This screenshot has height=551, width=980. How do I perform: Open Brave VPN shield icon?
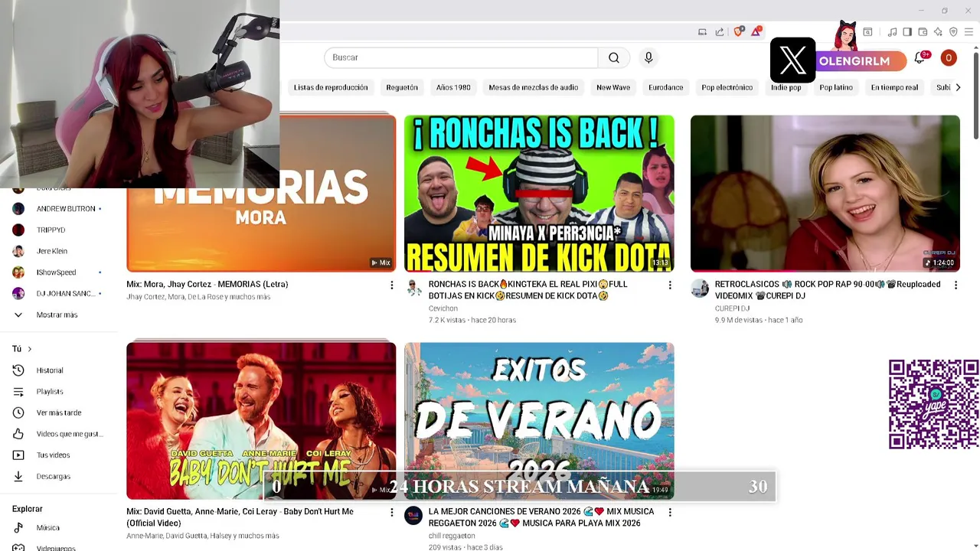tap(953, 31)
